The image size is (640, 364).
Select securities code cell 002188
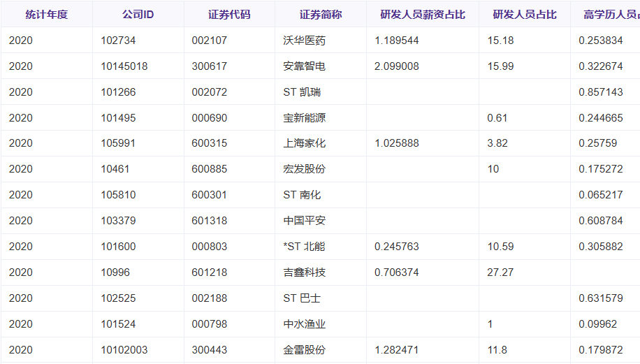[x=229, y=298]
